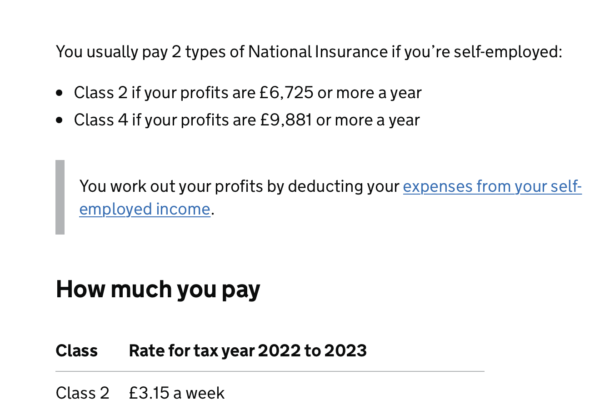This screenshot has height=400, width=600.
Task: Click the '£3.15 a week' rate cell
Action: pyautogui.click(x=177, y=393)
